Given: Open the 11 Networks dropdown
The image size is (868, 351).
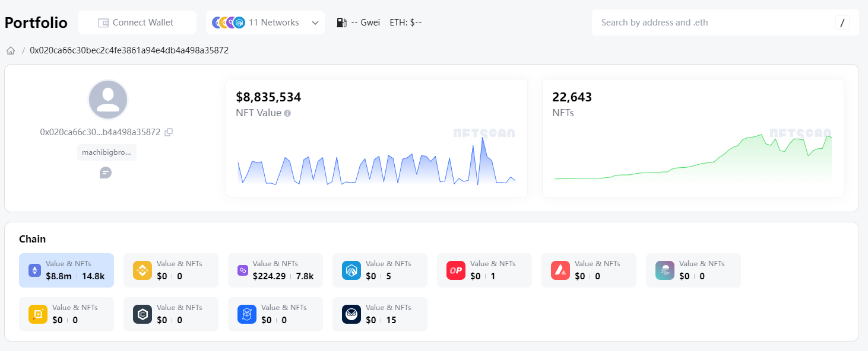Looking at the screenshot, I should point(265,23).
